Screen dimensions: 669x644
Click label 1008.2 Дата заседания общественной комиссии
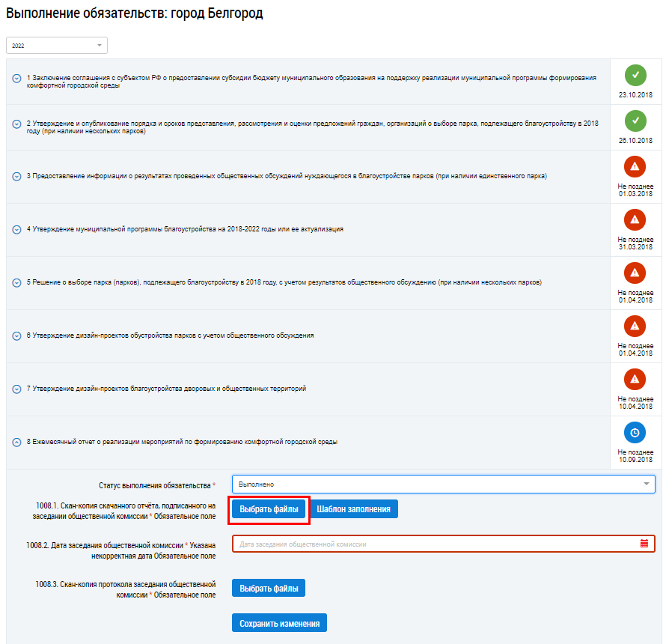(120, 550)
